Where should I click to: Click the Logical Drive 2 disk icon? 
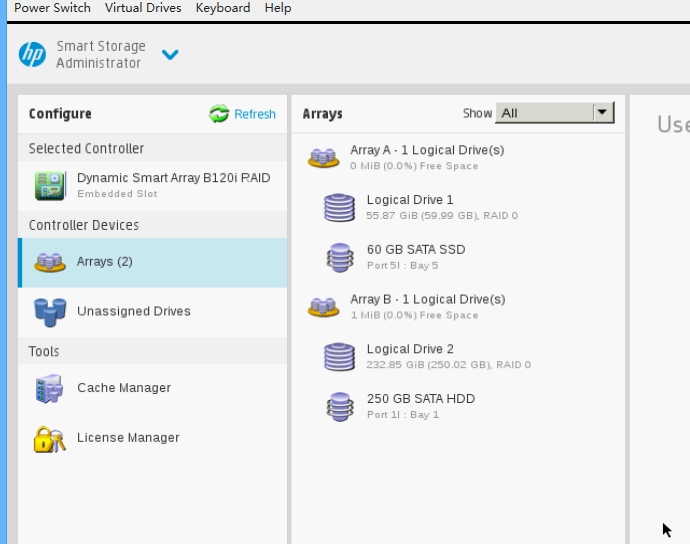pos(339,357)
